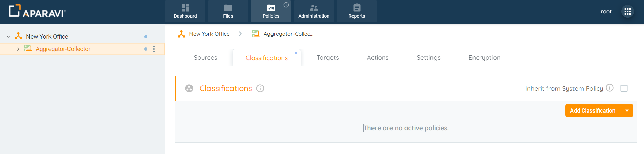Click the Classifications heading info icon
644x154 pixels.
pos(260,88)
